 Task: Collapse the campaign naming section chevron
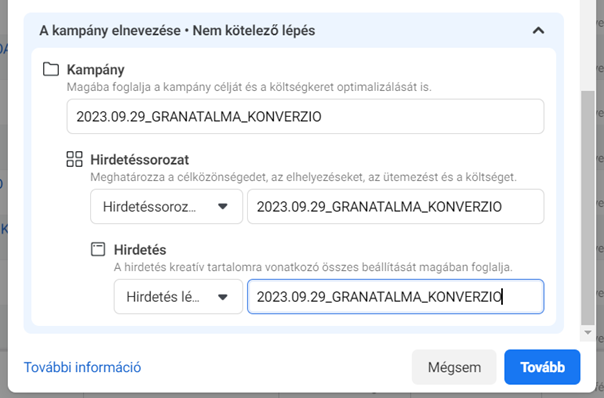point(538,30)
